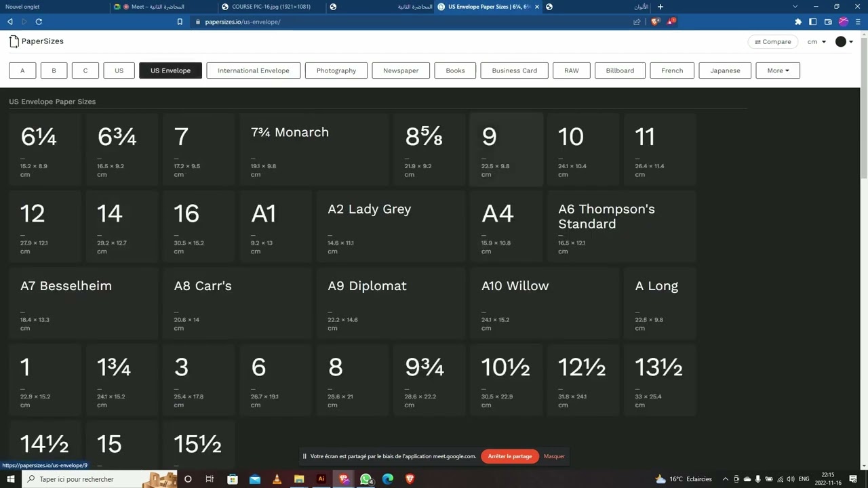Click the volume icon in the system tray
This screenshot has width=868, height=488.
791,479
